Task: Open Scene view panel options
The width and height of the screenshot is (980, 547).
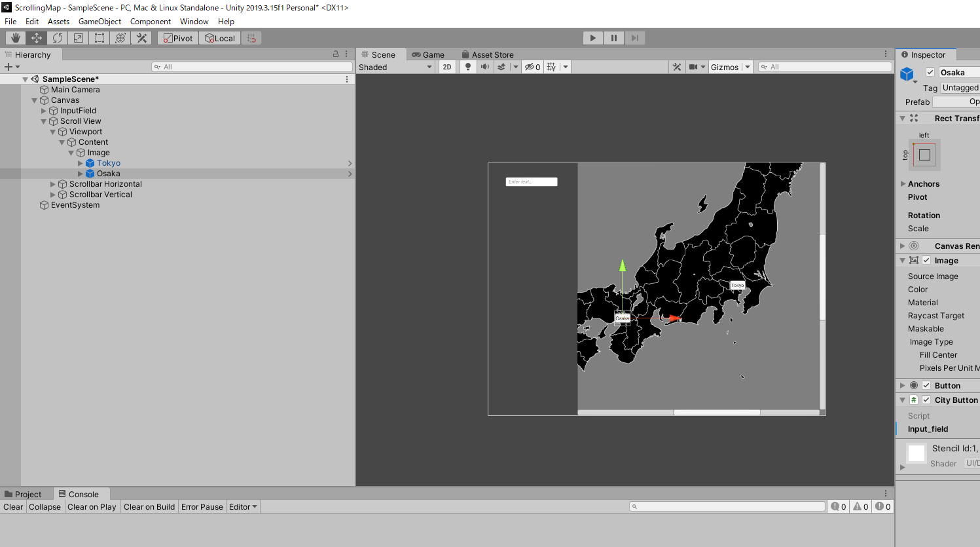Action: coord(886,54)
